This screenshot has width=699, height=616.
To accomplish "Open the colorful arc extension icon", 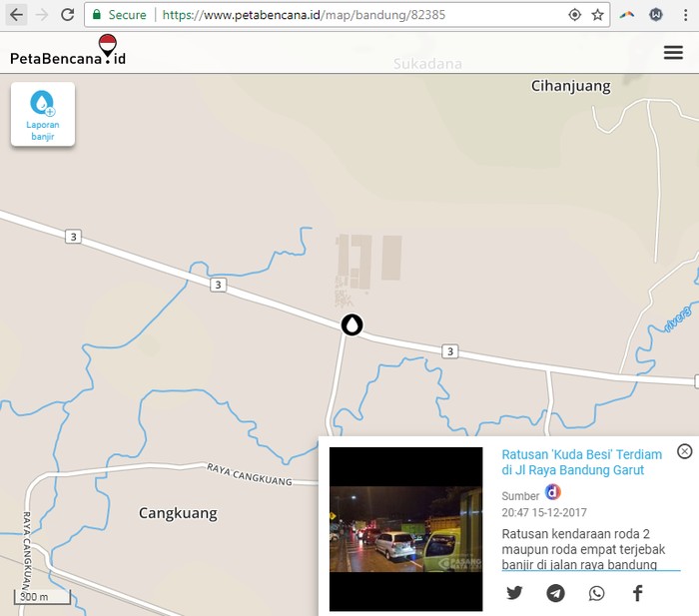I will (x=627, y=15).
